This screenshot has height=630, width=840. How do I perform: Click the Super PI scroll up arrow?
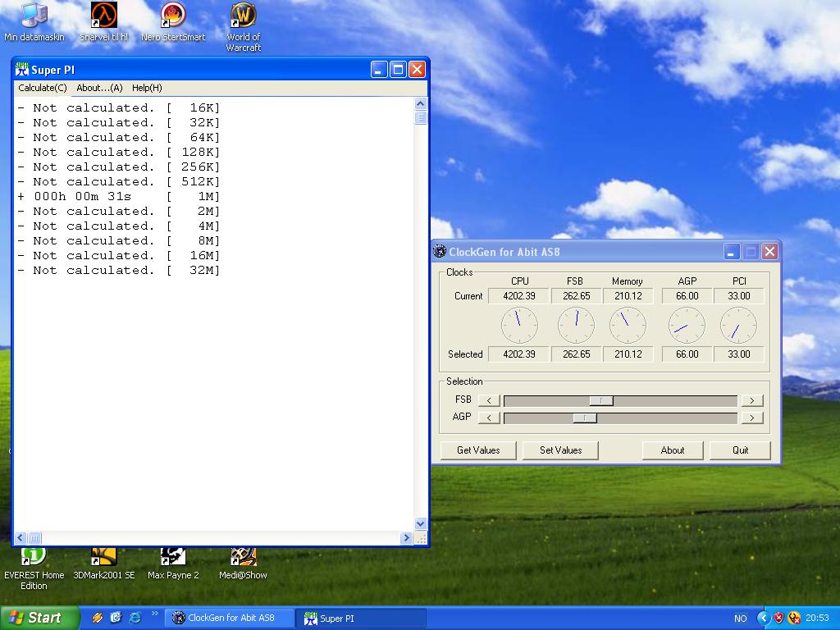click(421, 104)
